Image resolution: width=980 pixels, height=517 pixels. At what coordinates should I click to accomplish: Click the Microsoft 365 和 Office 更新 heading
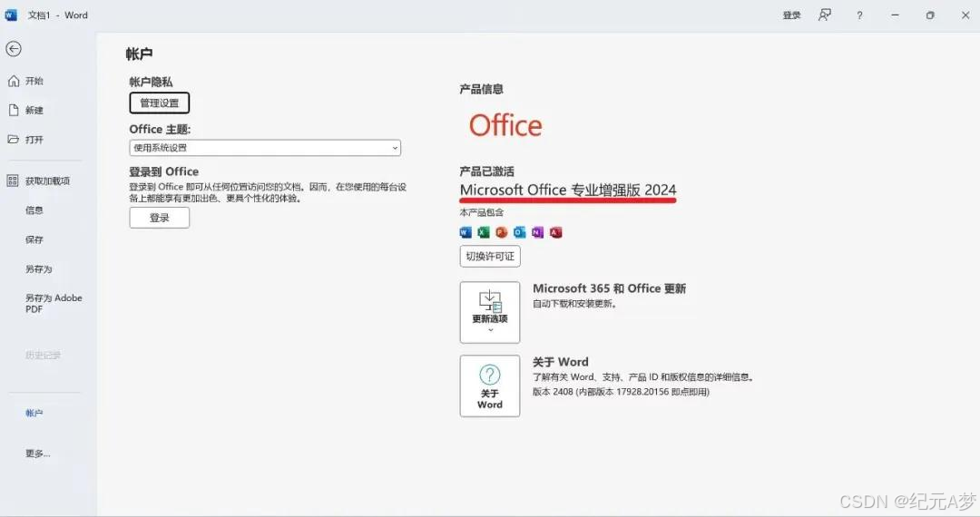click(x=610, y=288)
